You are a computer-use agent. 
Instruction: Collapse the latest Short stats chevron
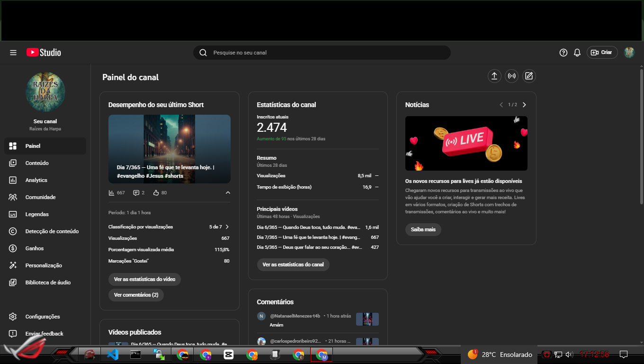(228, 193)
